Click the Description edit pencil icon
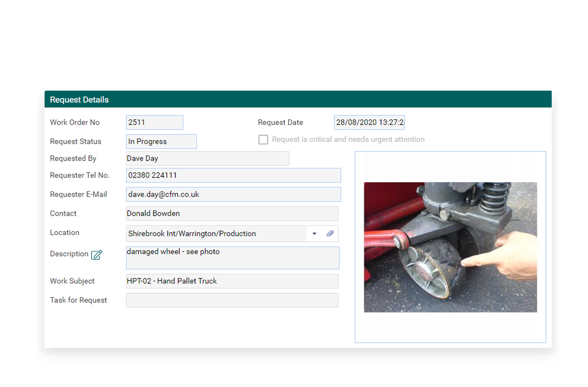Screen dimensions: 588x387 click(96, 255)
